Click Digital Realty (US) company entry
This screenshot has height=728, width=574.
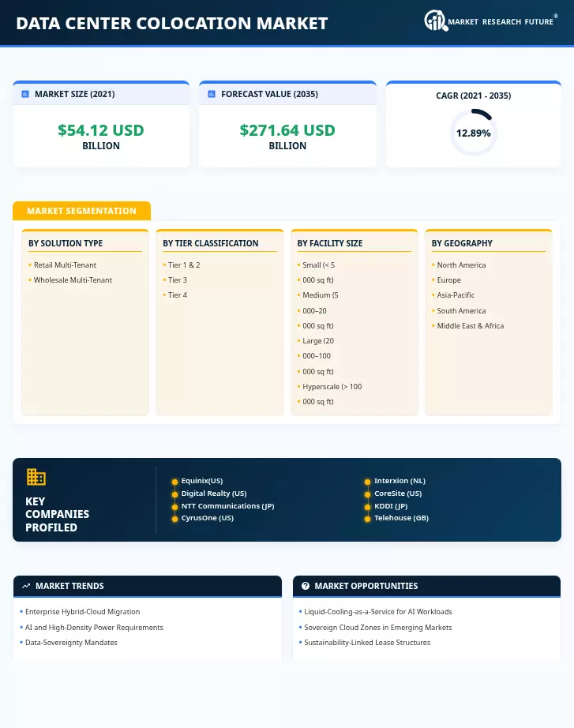click(x=214, y=493)
